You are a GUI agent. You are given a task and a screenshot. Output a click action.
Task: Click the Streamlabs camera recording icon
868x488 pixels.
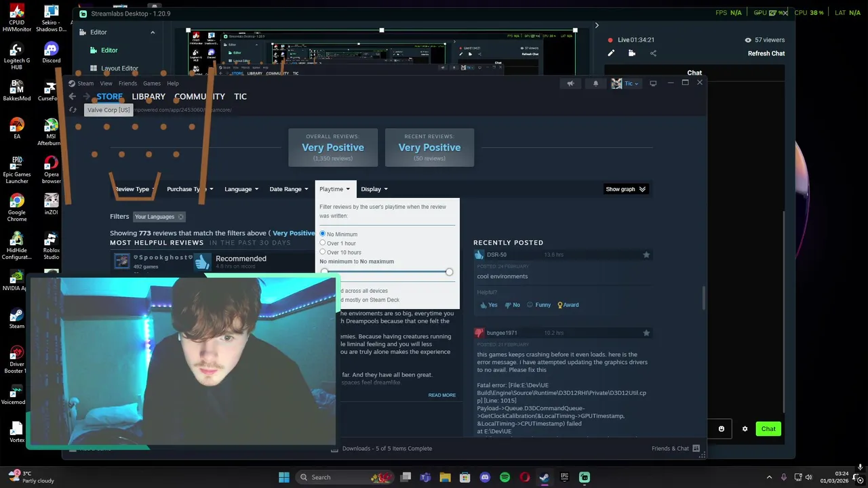pos(632,54)
